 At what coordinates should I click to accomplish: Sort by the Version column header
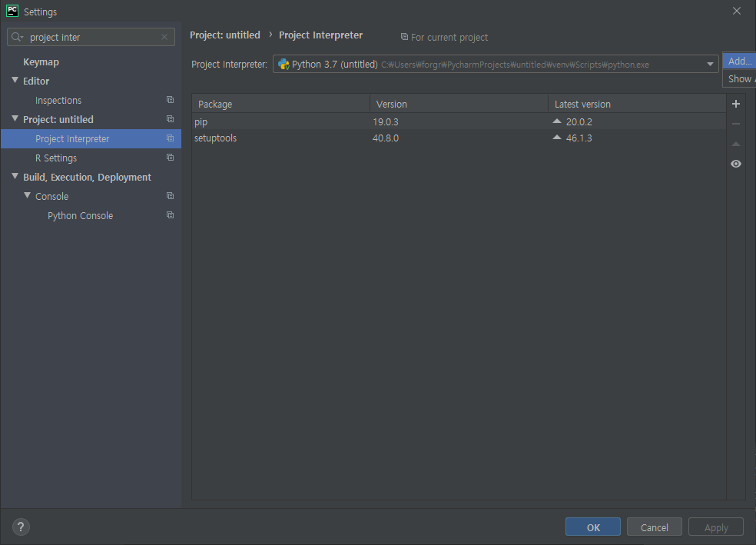click(x=459, y=104)
